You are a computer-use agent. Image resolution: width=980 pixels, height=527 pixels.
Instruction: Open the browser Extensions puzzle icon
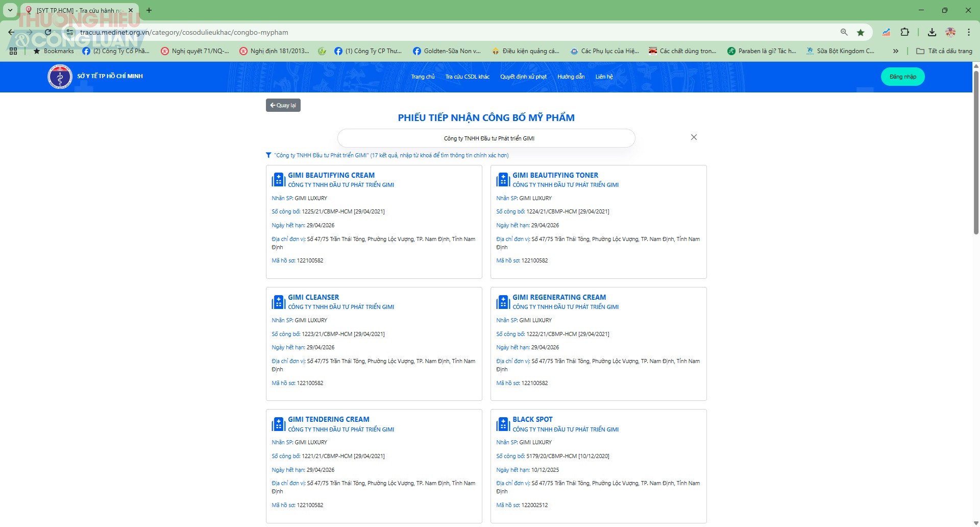904,32
